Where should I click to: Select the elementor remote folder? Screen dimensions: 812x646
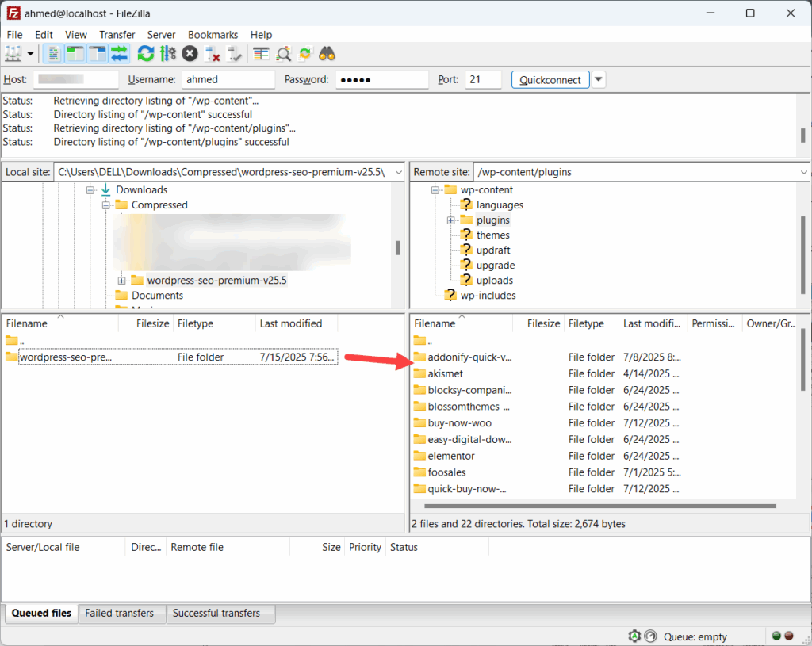pyautogui.click(x=450, y=456)
